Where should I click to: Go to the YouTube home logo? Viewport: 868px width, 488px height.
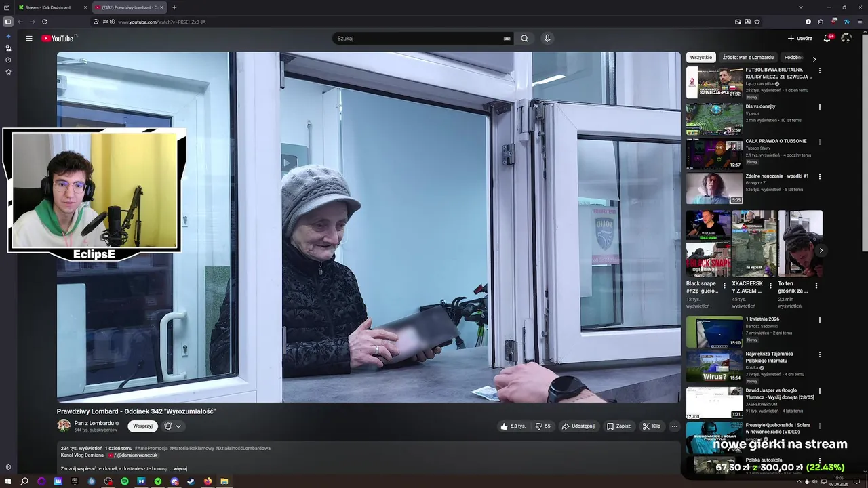pyautogui.click(x=58, y=39)
